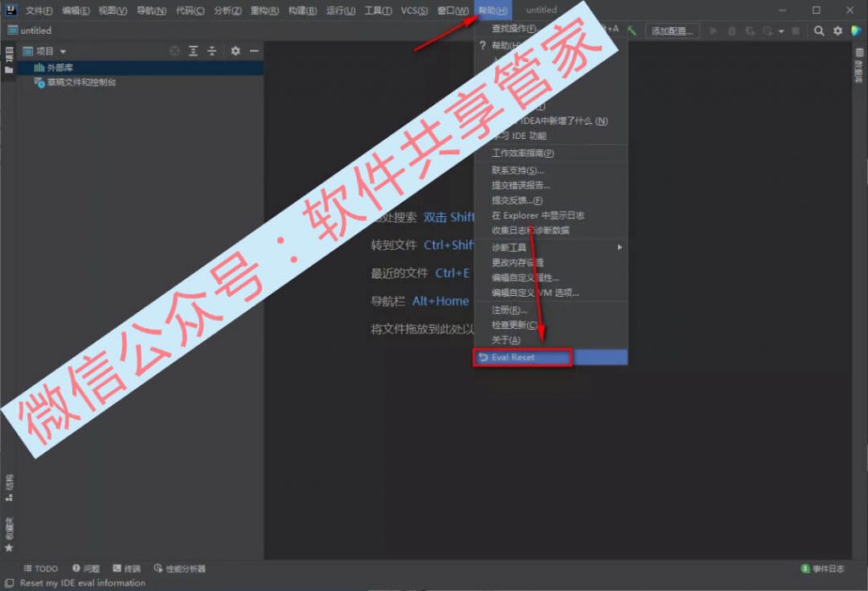
Task: Expand all in Project panel
Action: click(193, 51)
